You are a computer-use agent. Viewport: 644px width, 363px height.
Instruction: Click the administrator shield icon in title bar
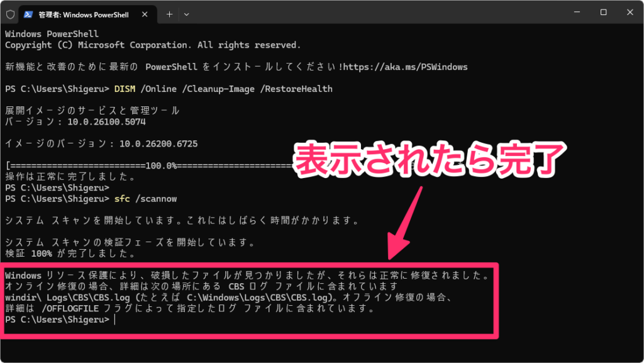9,13
